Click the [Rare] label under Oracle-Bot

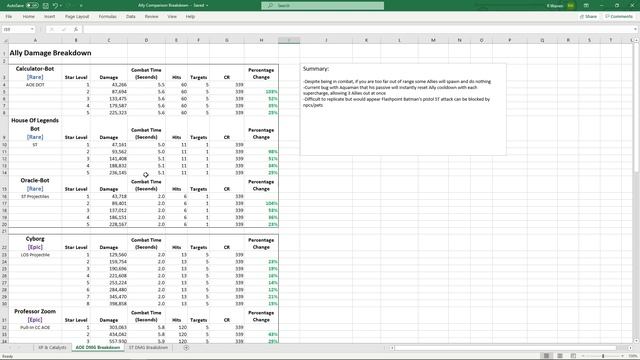[x=35, y=189]
